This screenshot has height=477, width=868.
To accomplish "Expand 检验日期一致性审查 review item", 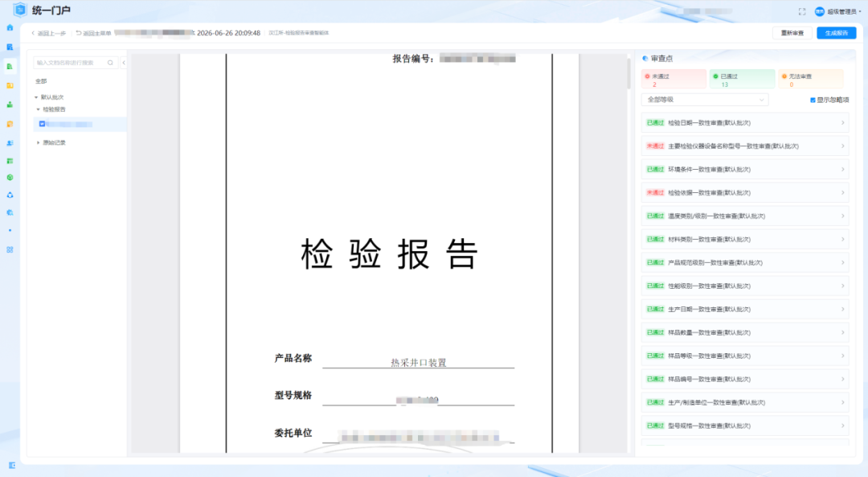I will click(744, 123).
